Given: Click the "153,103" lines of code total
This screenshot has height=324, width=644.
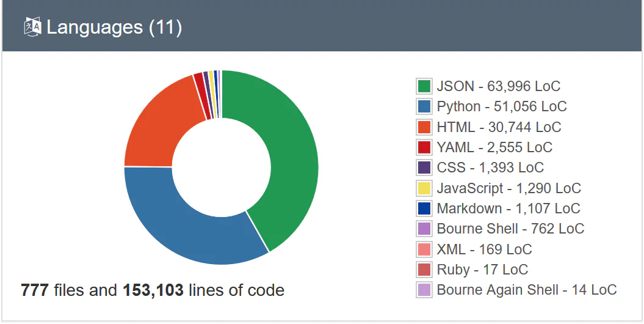Looking at the screenshot, I should coord(153,290).
